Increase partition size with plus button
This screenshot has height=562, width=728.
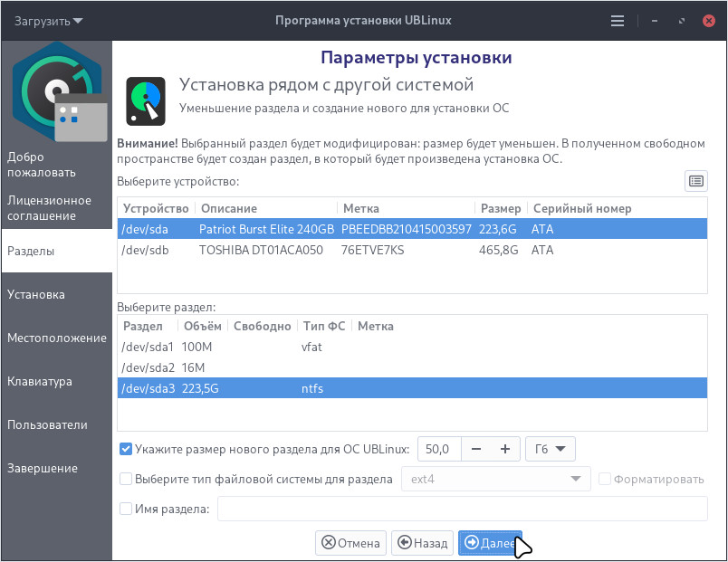click(505, 449)
